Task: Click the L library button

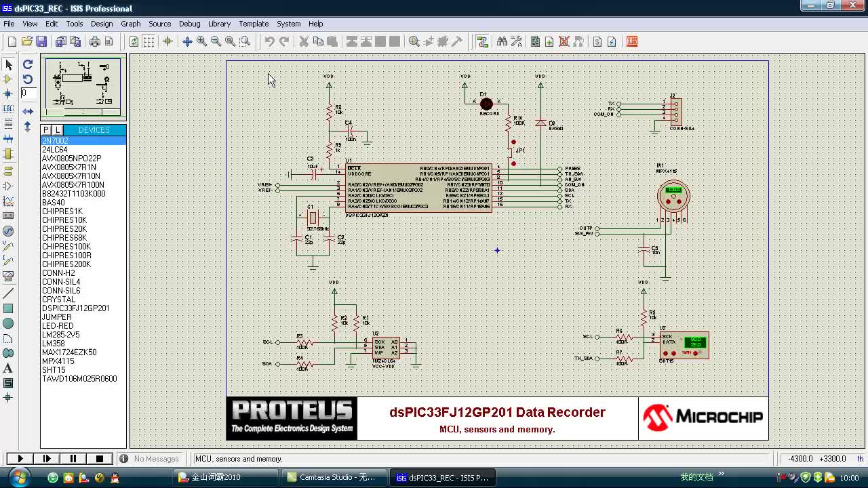Action: click(58, 130)
